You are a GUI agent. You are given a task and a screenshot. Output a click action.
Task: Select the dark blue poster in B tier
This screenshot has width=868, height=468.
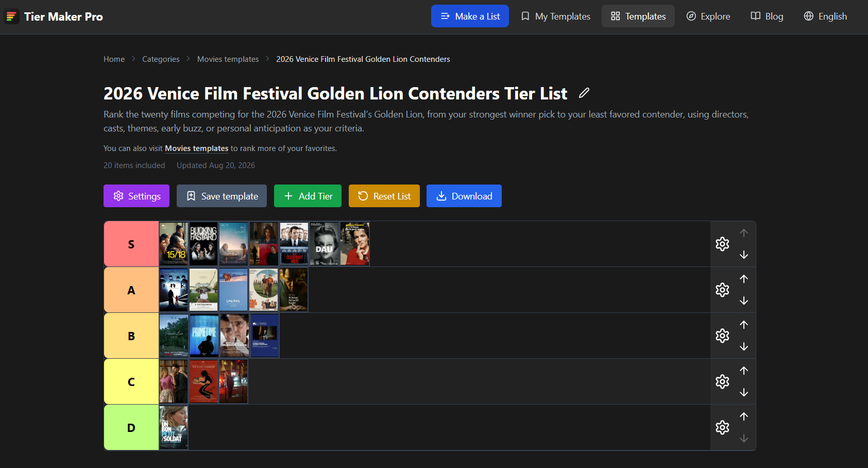265,336
